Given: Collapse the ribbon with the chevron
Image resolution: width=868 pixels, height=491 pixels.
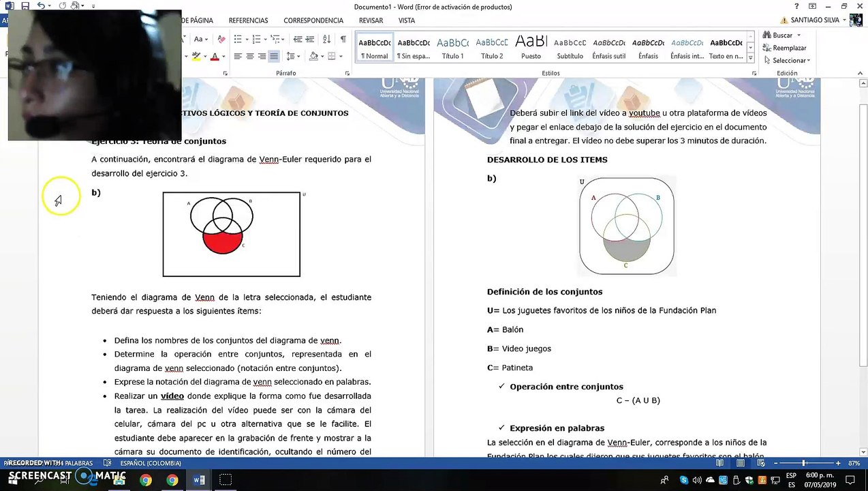Looking at the screenshot, I should click(861, 73).
